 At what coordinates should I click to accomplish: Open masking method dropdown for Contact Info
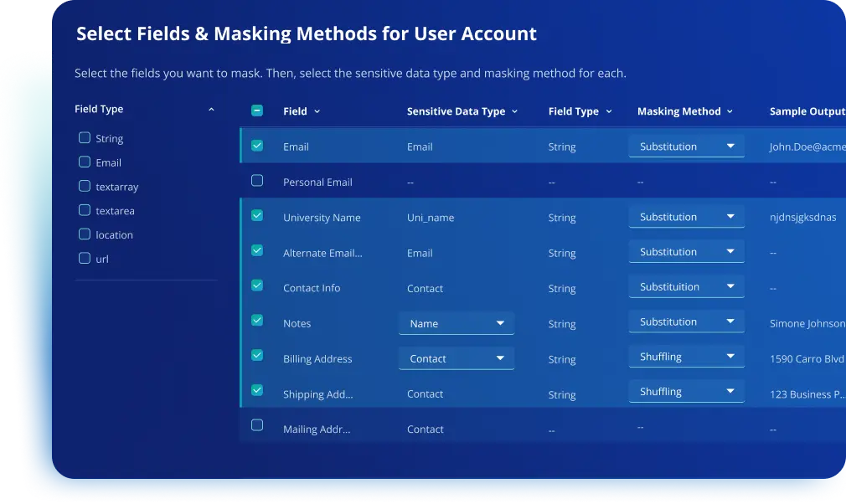(686, 287)
